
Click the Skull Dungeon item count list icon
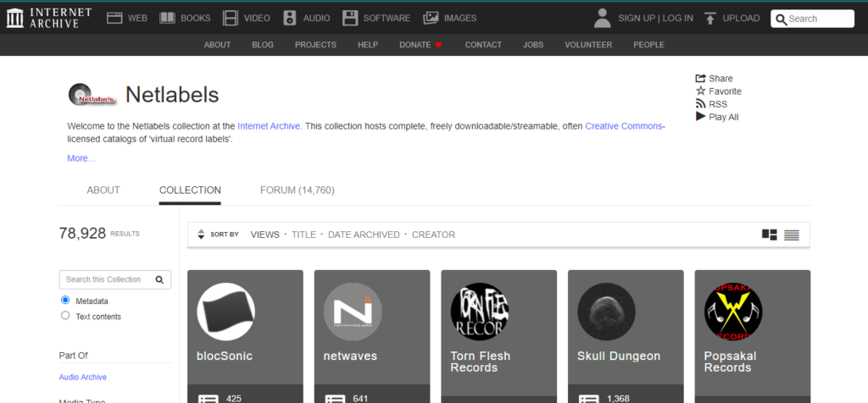click(589, 399)
